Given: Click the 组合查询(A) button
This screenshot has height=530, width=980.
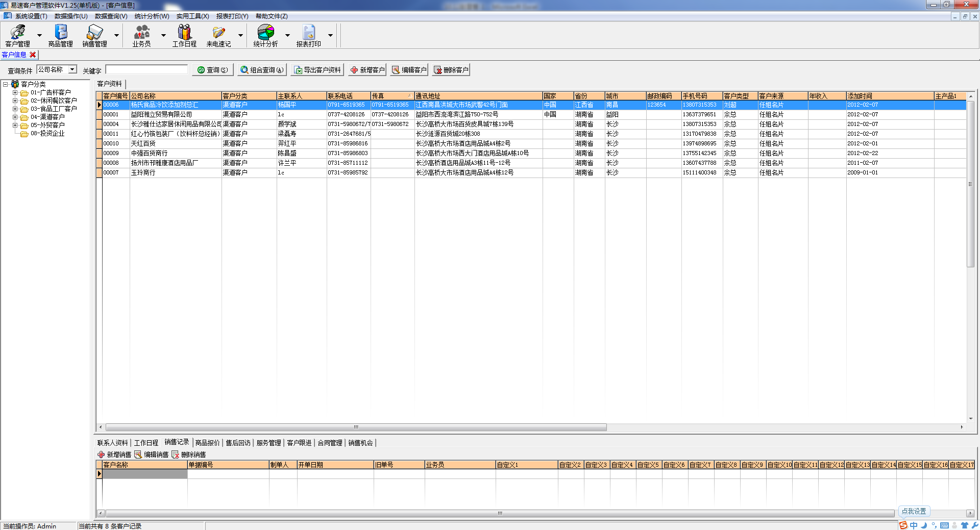Looking at the screenshot, I should (262, 70).
